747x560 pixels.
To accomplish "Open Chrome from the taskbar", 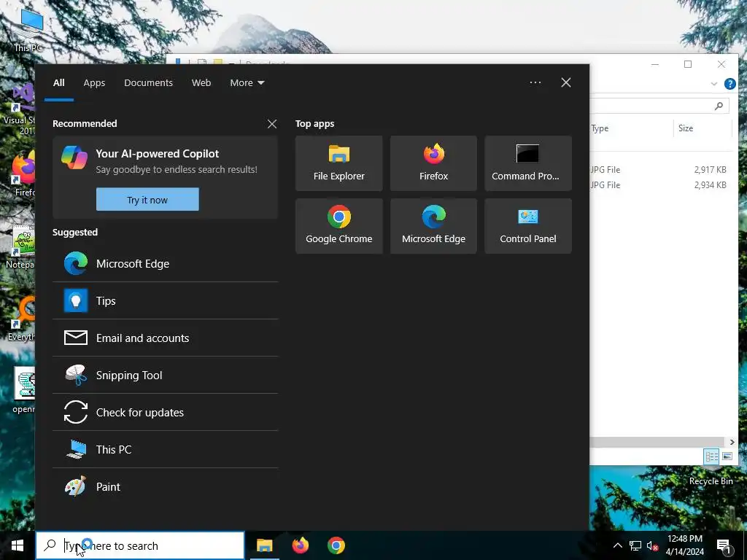I will pyautogui.click(x=336, y=545).
